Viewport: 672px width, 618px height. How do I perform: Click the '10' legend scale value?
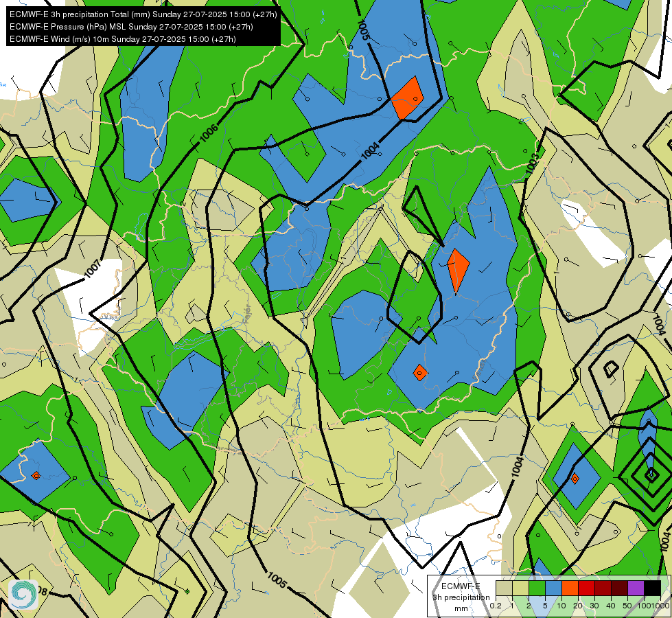point(561,606)
